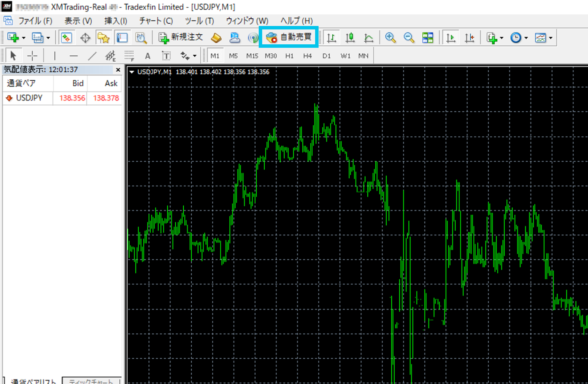Switch chart to candlestick display

point(350,38)
